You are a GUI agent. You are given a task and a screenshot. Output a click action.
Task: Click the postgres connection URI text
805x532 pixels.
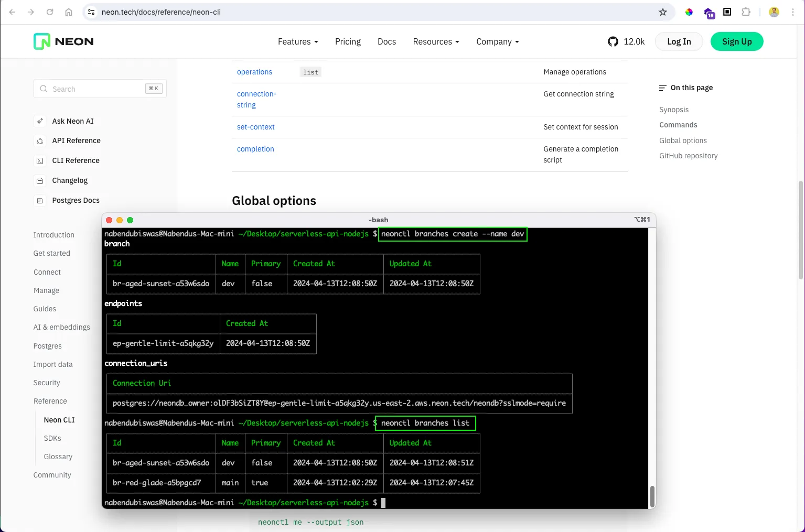click(339, 403)
